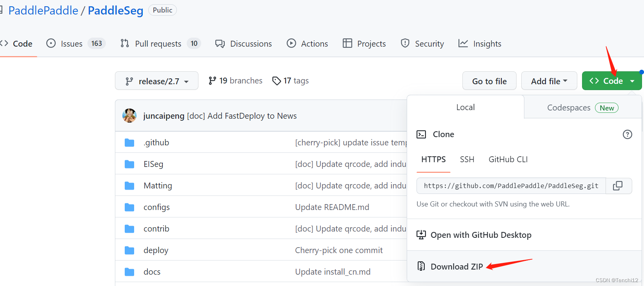This screenshot has width=644, height=286.
Task: Click the New badge on Codespaces
Action: click(x=607, y=108)
